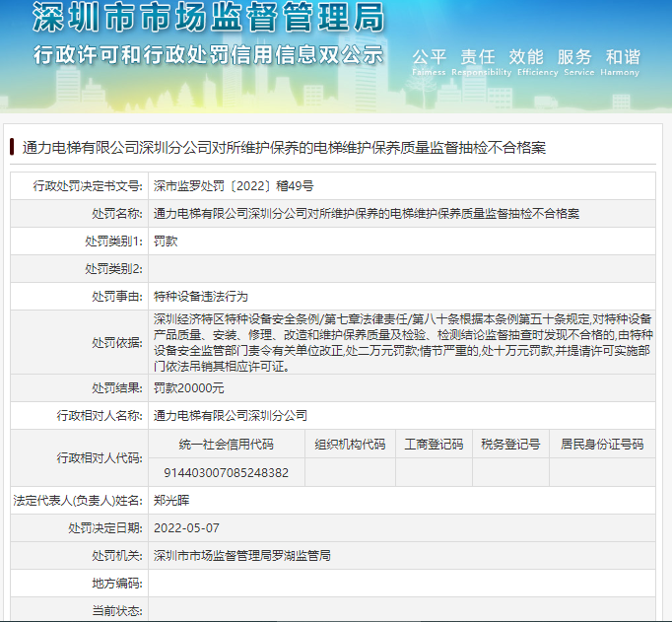The width and height of the screenshot is (672, 622).
Task: Click 通力电梯有限公司深圳分公司 in the 行政相对人名称 row
Action: pyautogui.click(x=231, y=415)
